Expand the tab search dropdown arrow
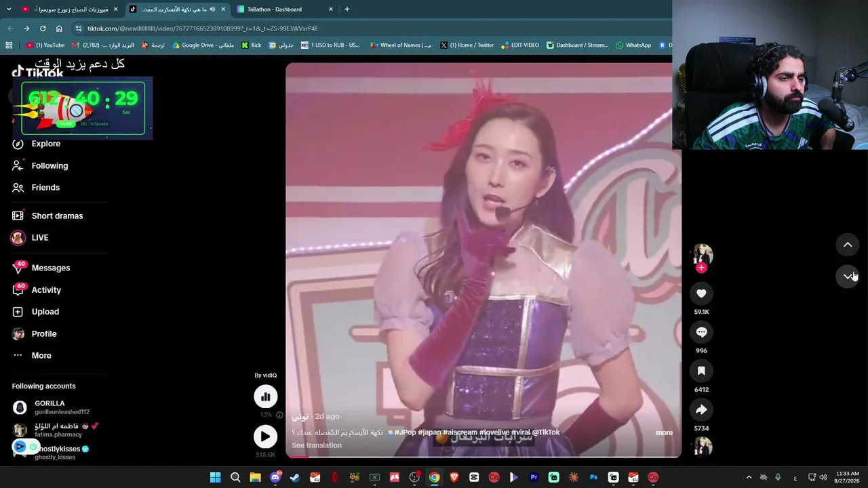Viewport: 868px width, 488px height. click(x=8, y=9)
